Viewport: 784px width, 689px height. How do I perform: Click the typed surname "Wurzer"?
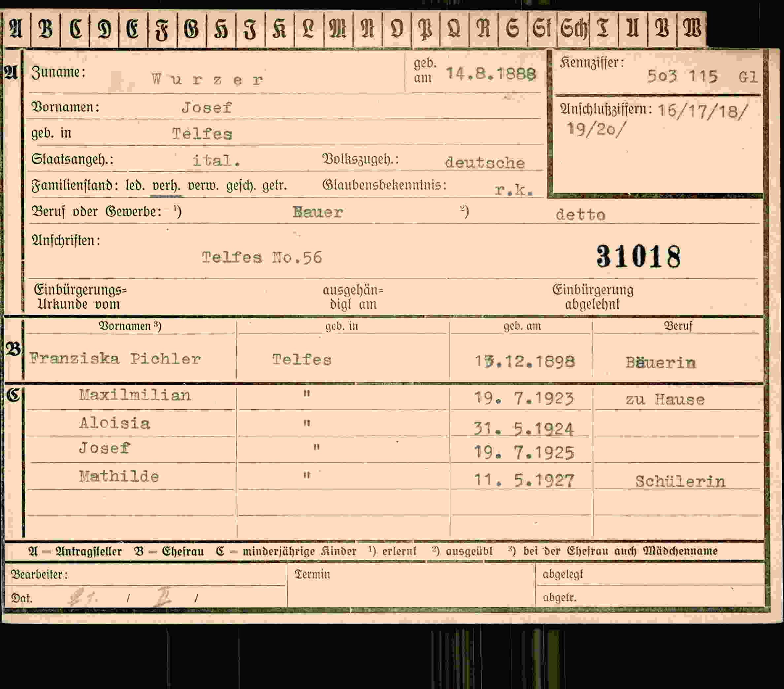208,80
